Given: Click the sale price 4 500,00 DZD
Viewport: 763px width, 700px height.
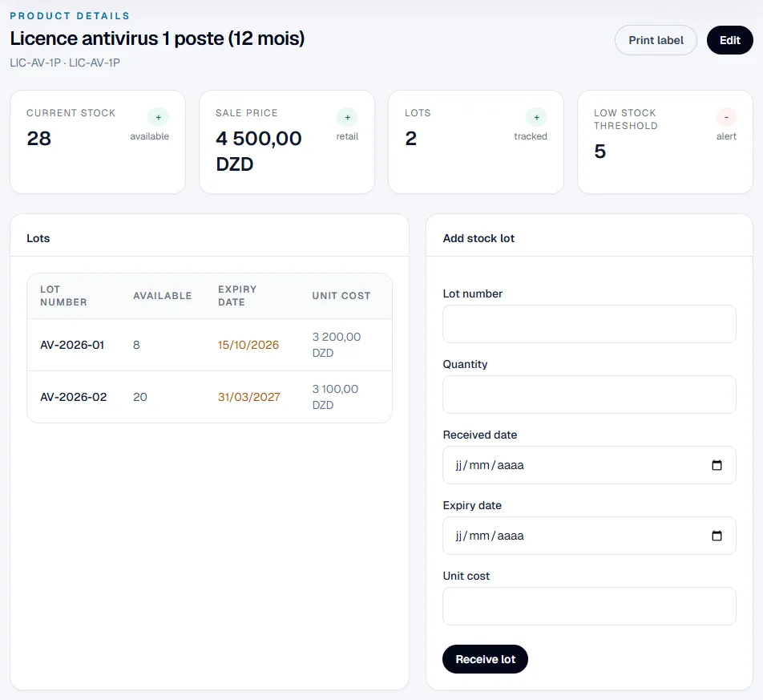Looking at the screenshot, I should coord(259,151).
